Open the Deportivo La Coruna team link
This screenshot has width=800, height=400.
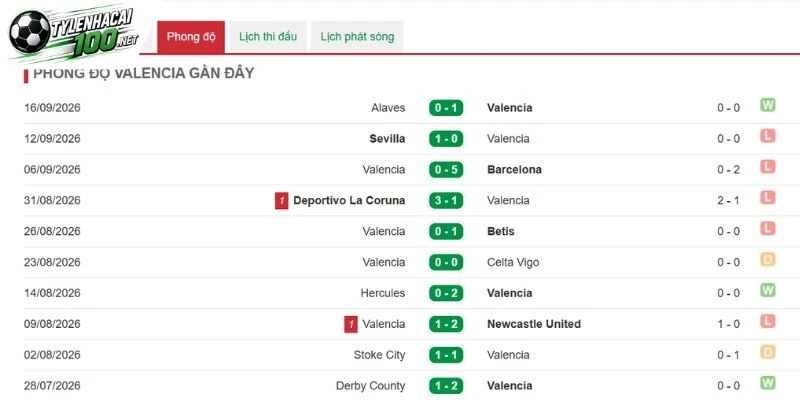pos(349,201)
